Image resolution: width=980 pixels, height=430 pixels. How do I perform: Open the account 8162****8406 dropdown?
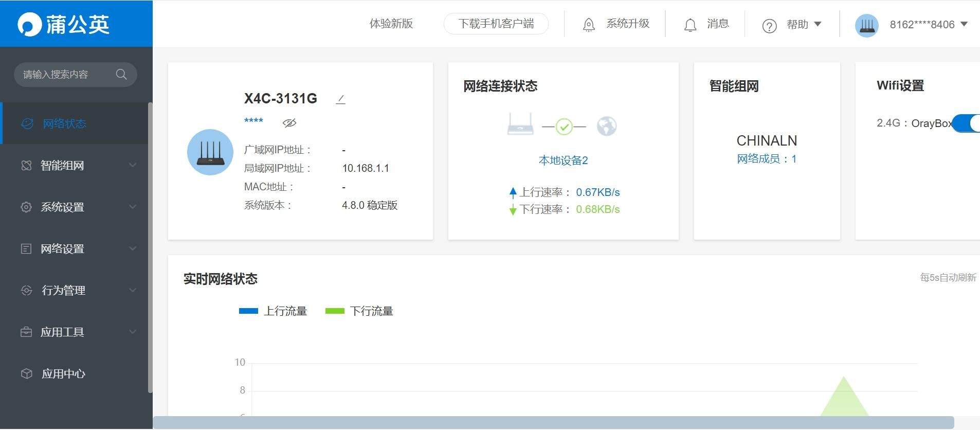click(928, 25)
